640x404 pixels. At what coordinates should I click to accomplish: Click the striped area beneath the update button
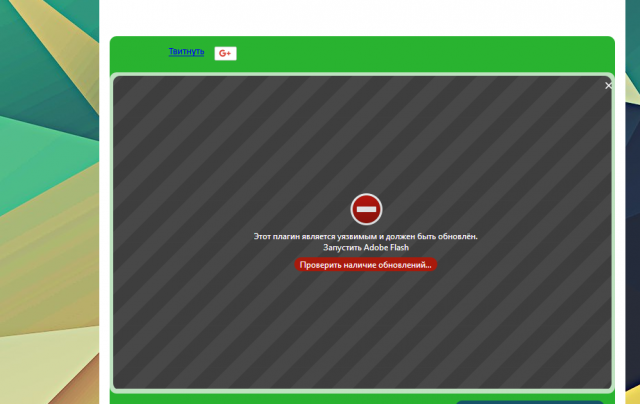click(x=365, y=330)
